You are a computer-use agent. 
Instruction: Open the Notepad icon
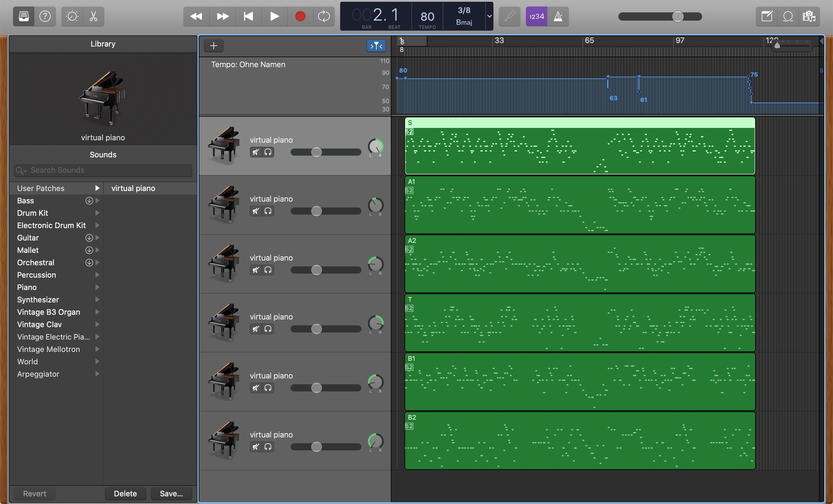pos(766,16)
